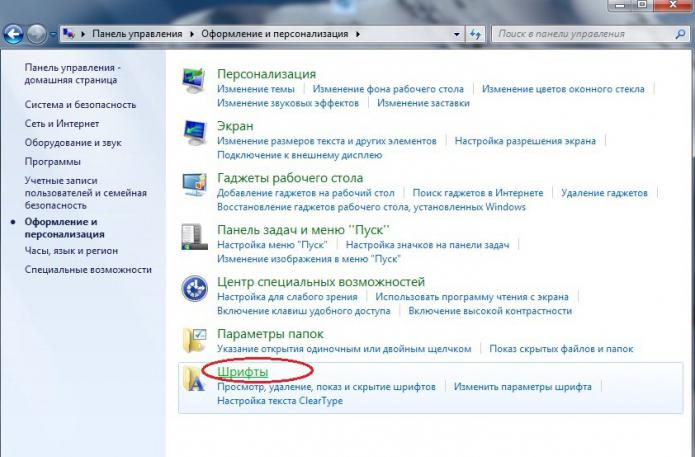
Task: Open the Панель задач и меню Пуск heading
Action: (303, 230)
